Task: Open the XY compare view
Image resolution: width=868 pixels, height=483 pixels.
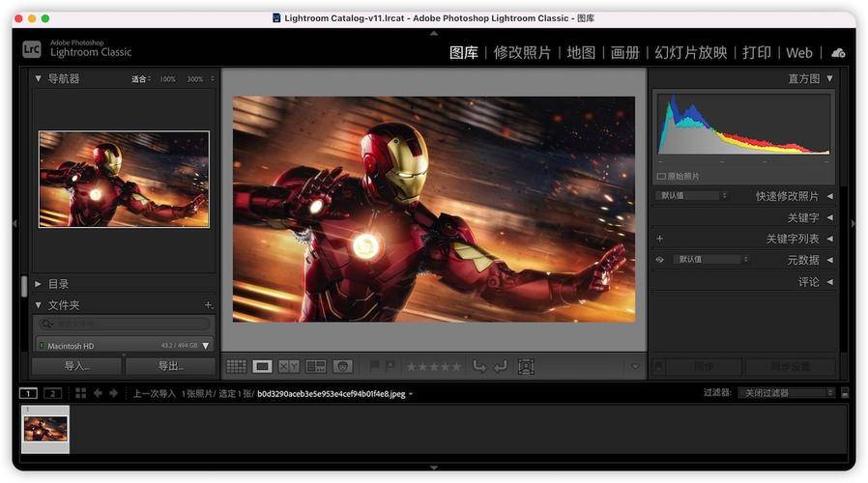Action: click(x=288, y=366)
